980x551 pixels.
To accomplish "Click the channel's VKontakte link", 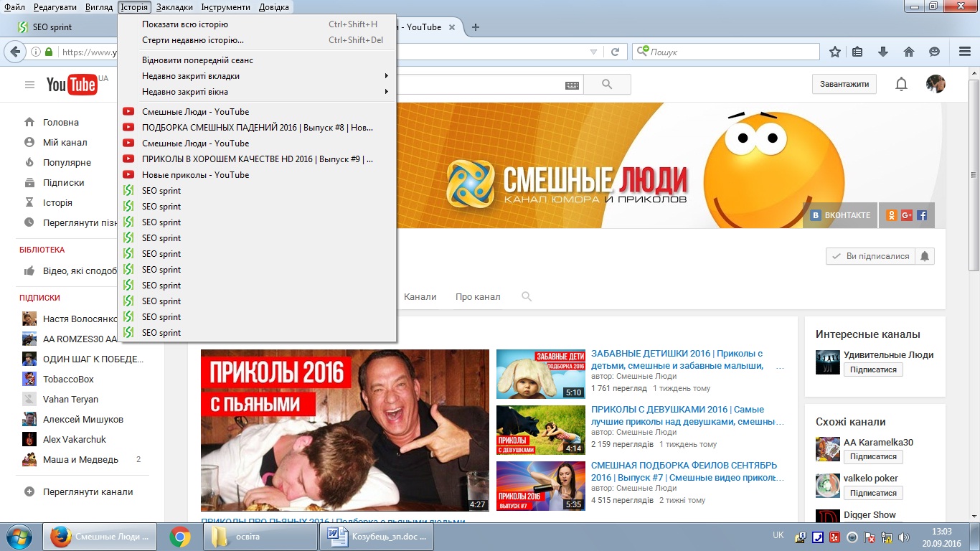I will pos(840,215).
